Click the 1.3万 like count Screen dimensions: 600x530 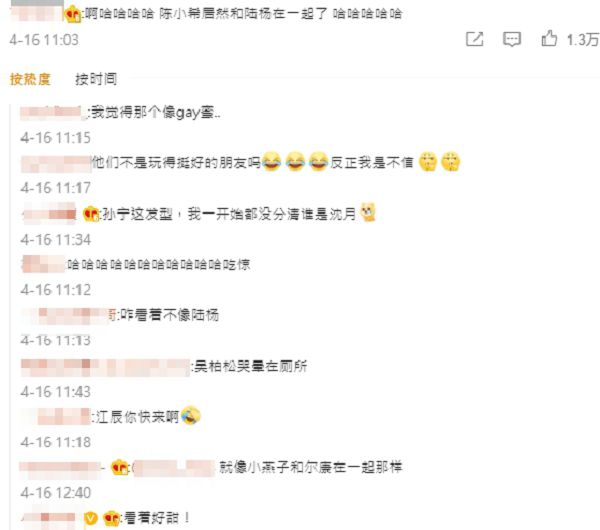coord(582,40)
